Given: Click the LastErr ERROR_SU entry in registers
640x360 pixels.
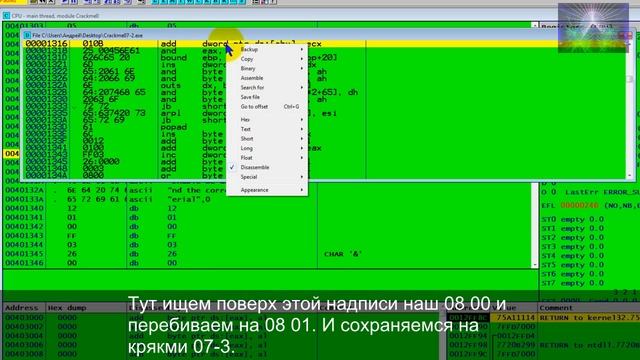Looking at the screenshot, I should (x=602, y=192).
